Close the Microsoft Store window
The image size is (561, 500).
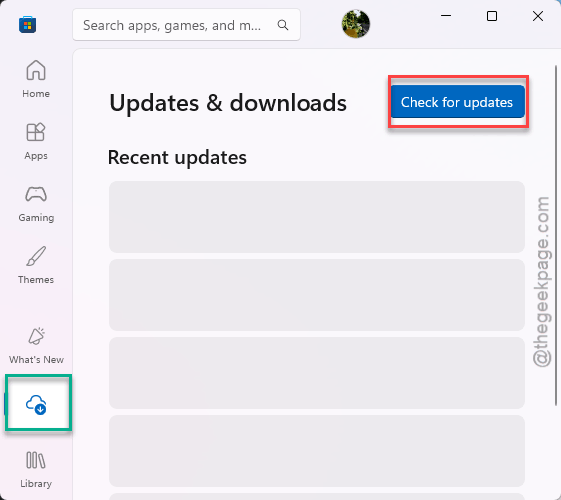pos(538,16)
